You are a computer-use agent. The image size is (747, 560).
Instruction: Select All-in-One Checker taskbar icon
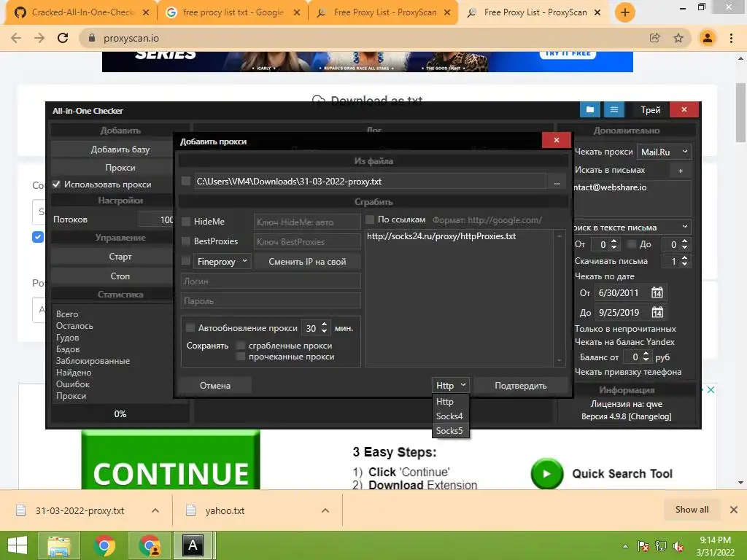click(193, 545)
